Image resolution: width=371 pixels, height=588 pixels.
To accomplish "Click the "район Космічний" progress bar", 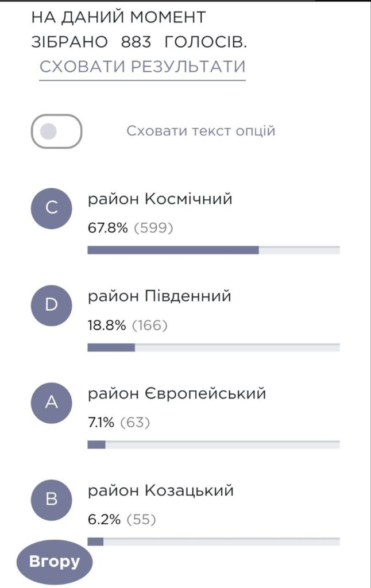I will [213, 250].
